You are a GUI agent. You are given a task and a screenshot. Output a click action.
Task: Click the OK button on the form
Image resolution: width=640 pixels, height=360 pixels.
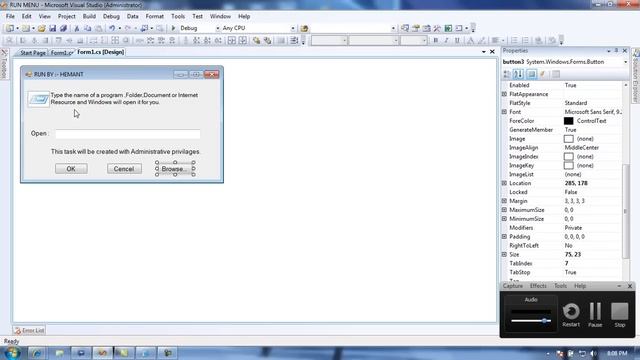(x=71, y=169)
